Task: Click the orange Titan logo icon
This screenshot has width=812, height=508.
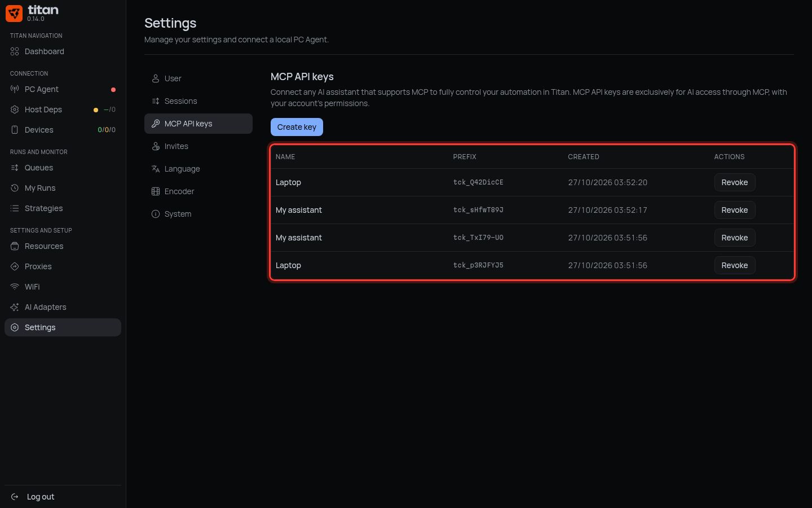Action: (14, 14)
